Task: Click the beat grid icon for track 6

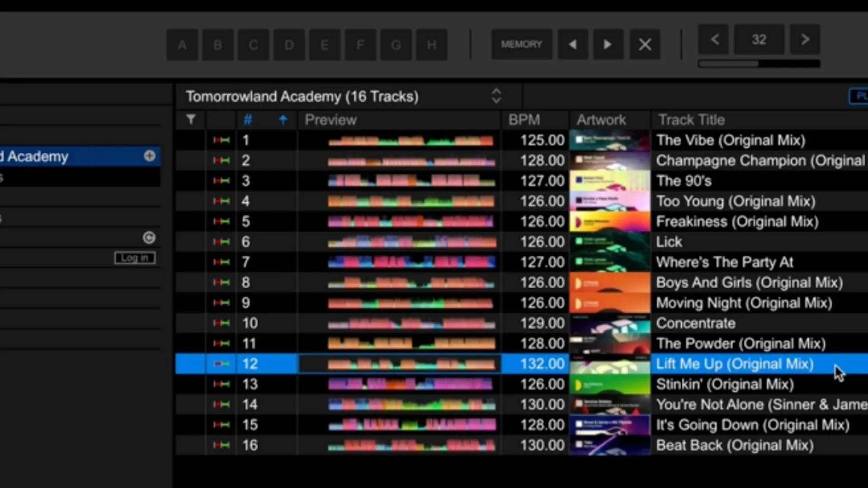Action: click(x=222, y=242)
